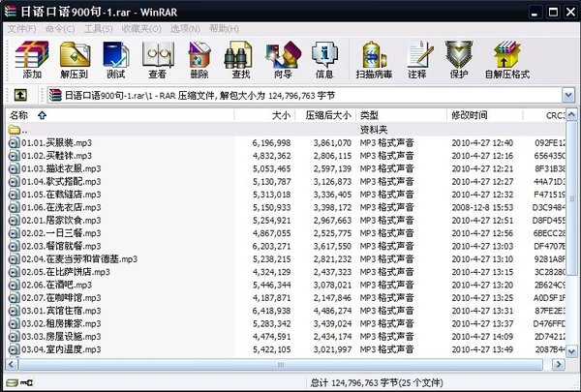Launch the Wizard (向导) icon
Screen dimensions: 581x392
click(x=283, y=60)
